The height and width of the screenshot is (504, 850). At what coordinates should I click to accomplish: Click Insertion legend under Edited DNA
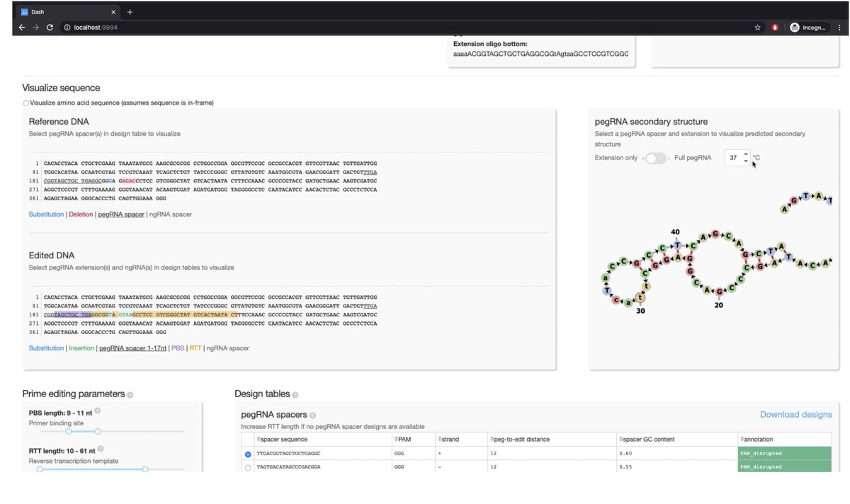[81, 348]
